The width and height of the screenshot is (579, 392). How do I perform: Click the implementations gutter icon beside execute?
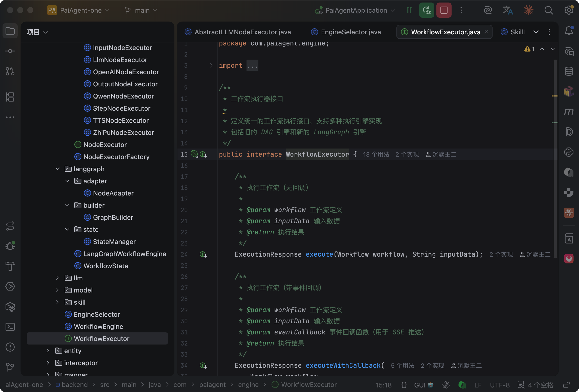click(203, 254)
